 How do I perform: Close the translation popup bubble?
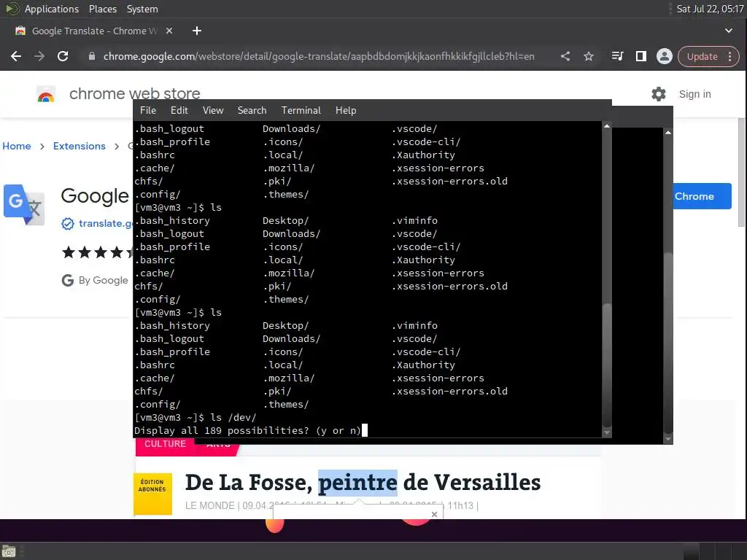(x=434, y=514)
